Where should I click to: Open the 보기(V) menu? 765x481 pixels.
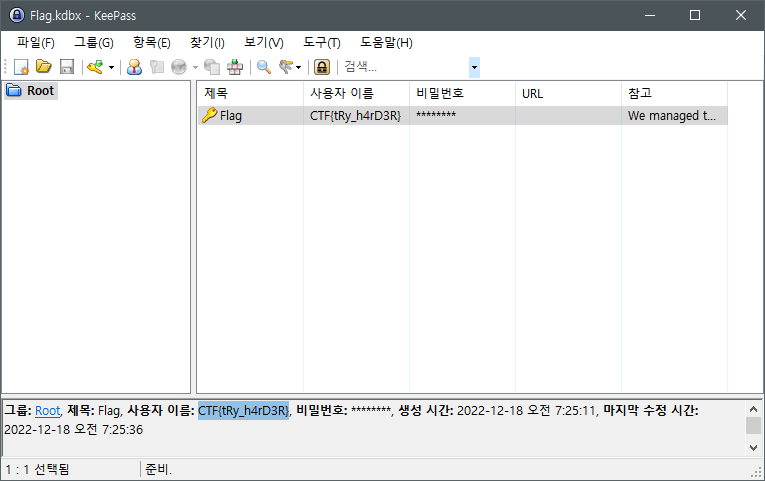coord(263,42)
